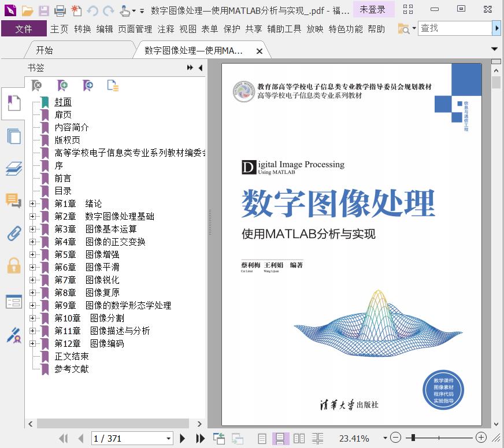
Task: Open the form fields panel icon
Action: (x=13, y=302)
